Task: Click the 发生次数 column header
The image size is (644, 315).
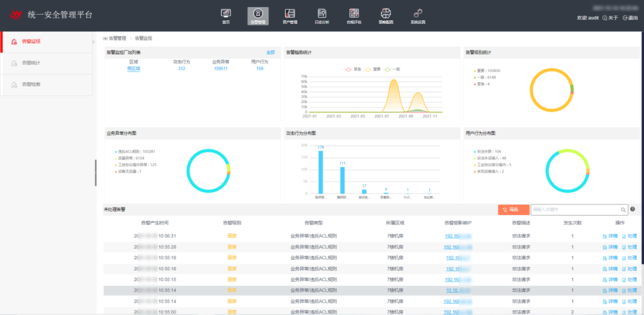Action: [x=572, y=223]
